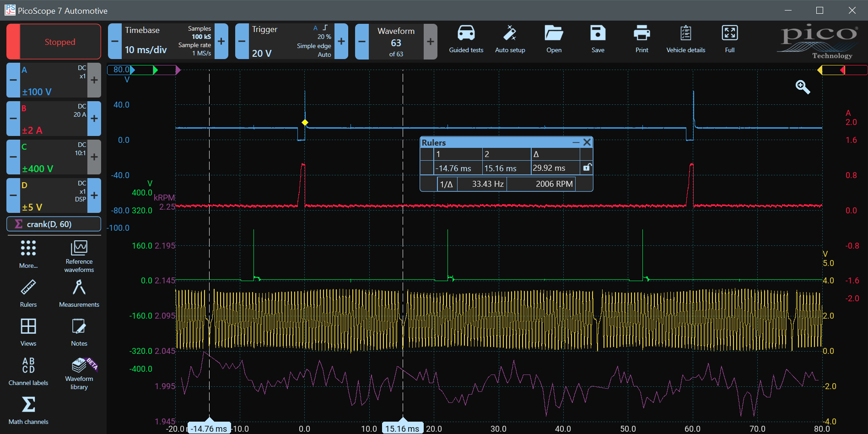Decrease trigger level minus button

pos(242,41)
